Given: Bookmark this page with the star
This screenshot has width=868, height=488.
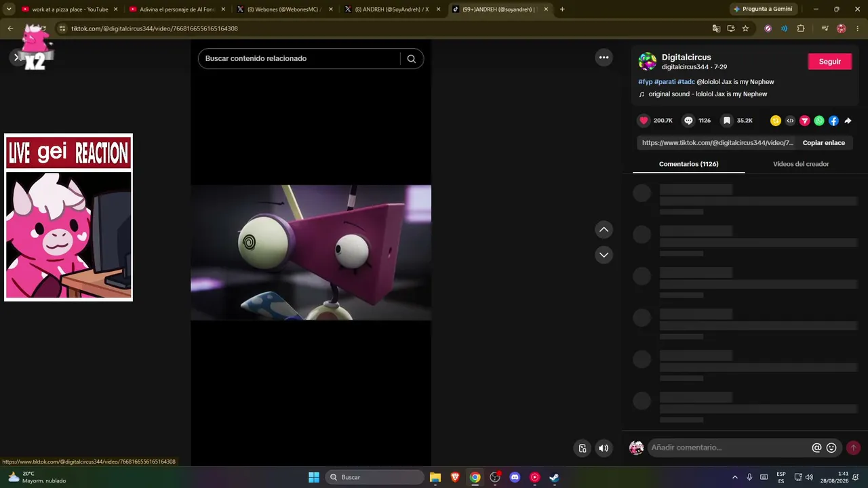Looking at the screenshot, I should 745,28.
